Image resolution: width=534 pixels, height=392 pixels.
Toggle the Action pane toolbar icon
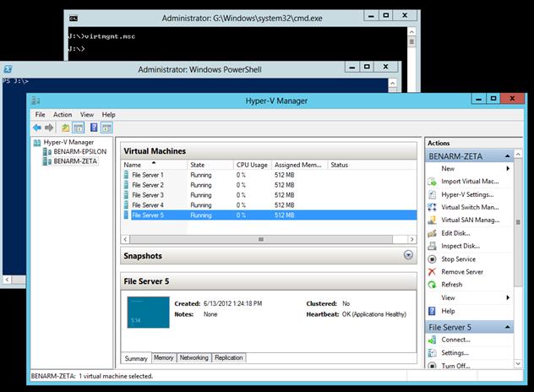106,128
